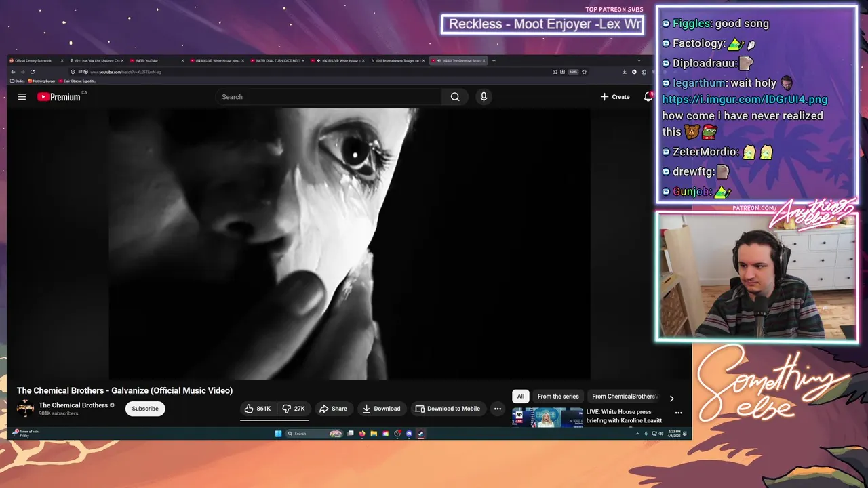
Task: Click the Share button
Action: pyautogui.click(x=333, y=409)
